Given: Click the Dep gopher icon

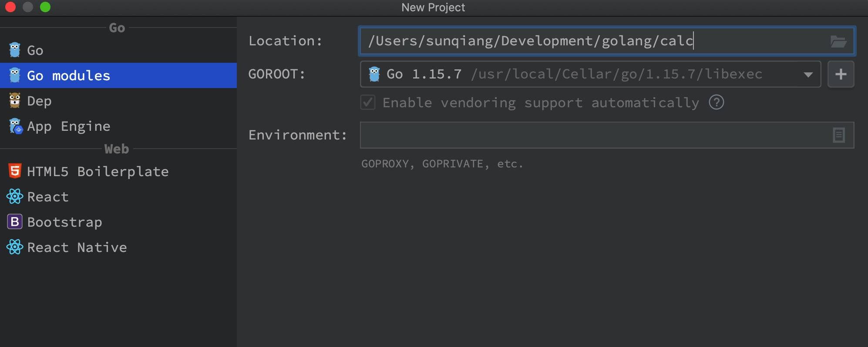Looking at the screenshot, I should 15,101.
